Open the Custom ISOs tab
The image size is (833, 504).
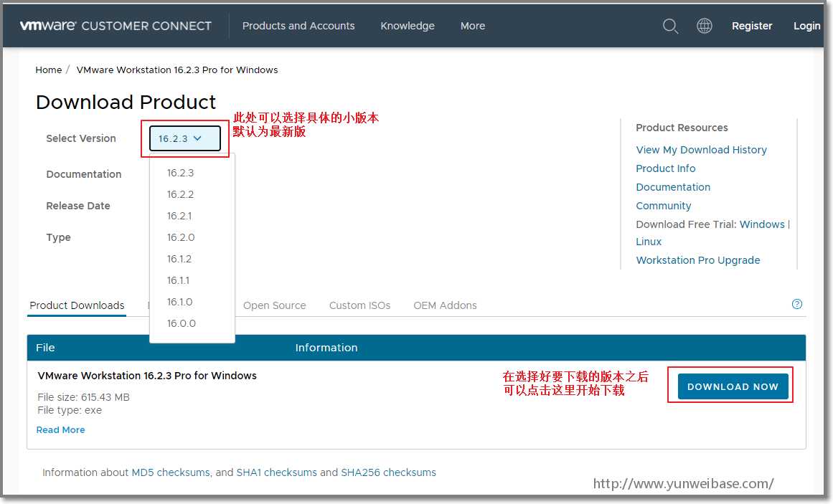click(x=359, y=305)
